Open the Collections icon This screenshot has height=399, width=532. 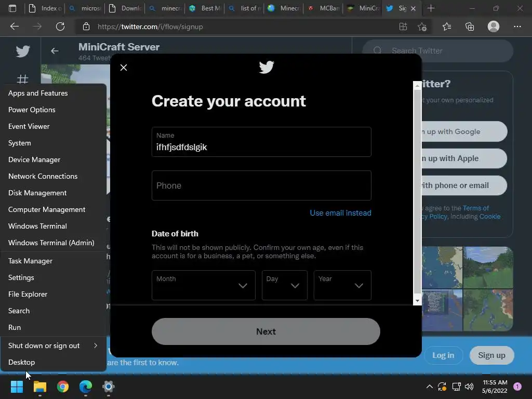click(x=470, y=26)
